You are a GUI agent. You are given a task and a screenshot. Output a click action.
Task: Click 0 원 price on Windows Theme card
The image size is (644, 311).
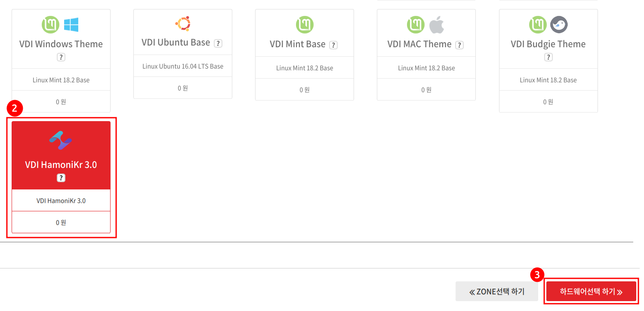point(61,102)
